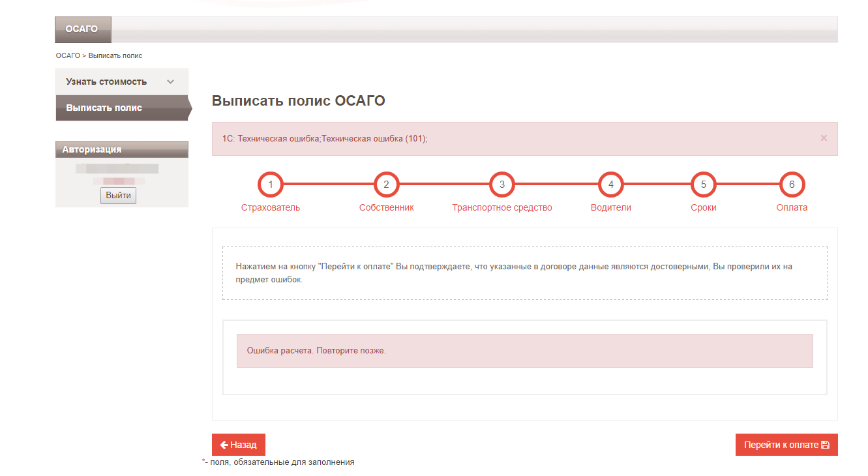The image size is (868, 476).
Task: Dismiss the technical error alert with the X
Action: pyautogui.click(x=824, y=138)
